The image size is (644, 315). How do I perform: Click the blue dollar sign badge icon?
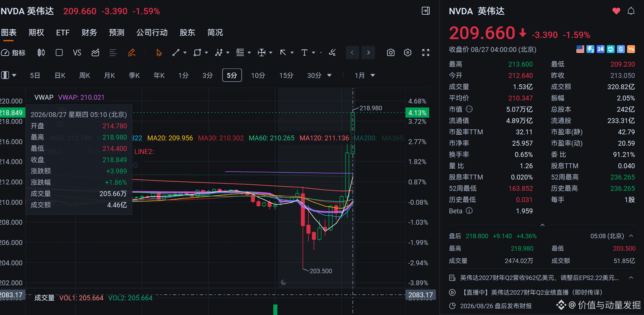point(621,49)
